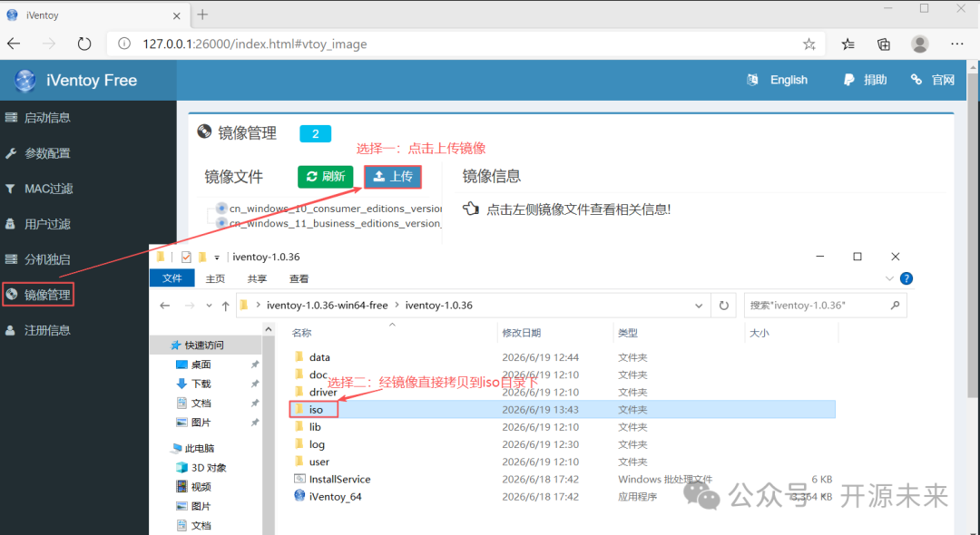Click the Explorer back arrow
The width and height of the screenshot is (980, 535).
165,306
